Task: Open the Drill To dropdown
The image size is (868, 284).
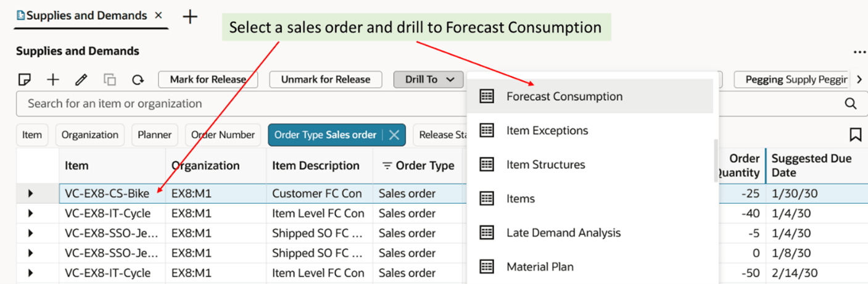Action: (429, 80)
